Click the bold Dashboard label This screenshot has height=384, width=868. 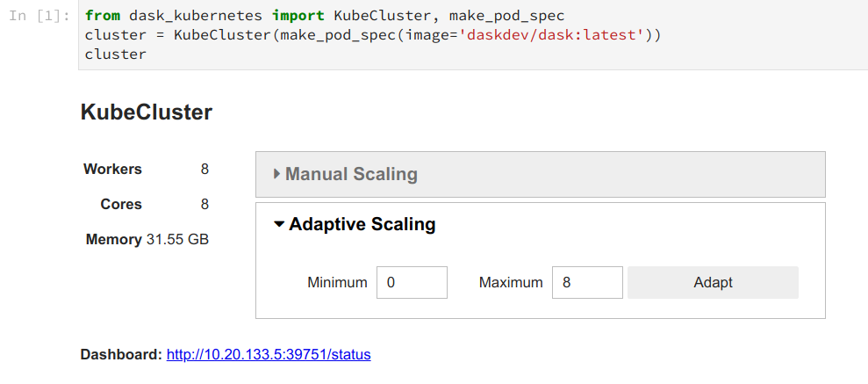[121, 355]
